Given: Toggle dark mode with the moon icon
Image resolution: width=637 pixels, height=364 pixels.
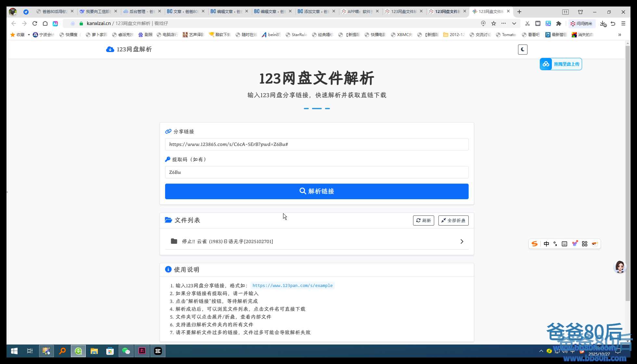Looking at the screenshot, I should (x=522, y=49).
